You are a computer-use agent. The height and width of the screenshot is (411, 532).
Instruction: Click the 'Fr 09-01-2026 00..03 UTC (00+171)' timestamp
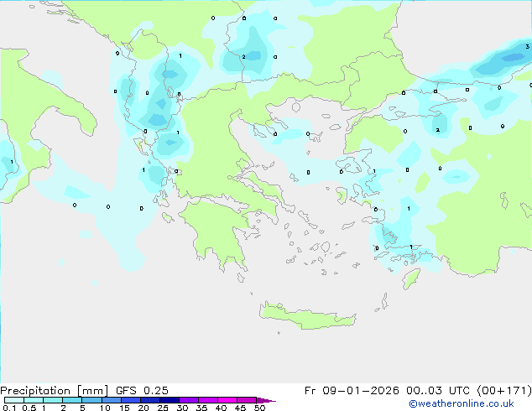pos(418,391)
